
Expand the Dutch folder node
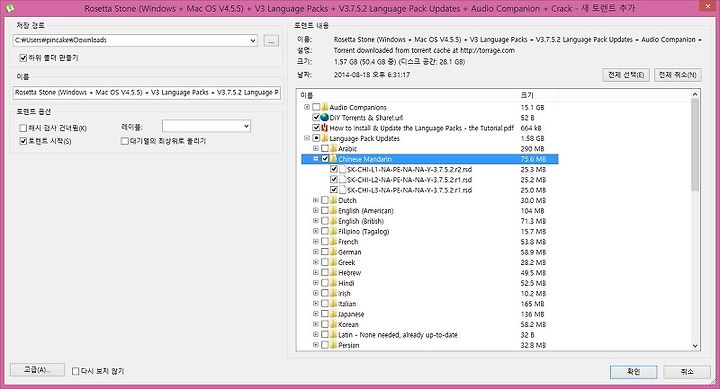tap(315, 200)
